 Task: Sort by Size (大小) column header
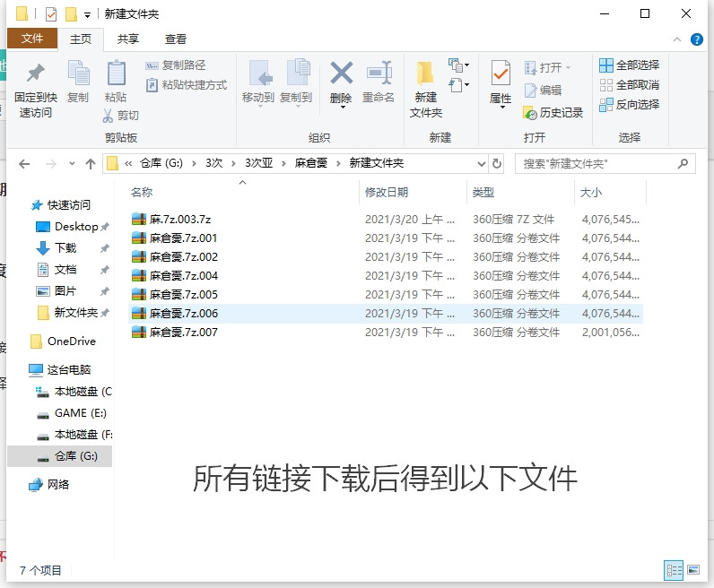pyautogui.click(x=590, y=193)
